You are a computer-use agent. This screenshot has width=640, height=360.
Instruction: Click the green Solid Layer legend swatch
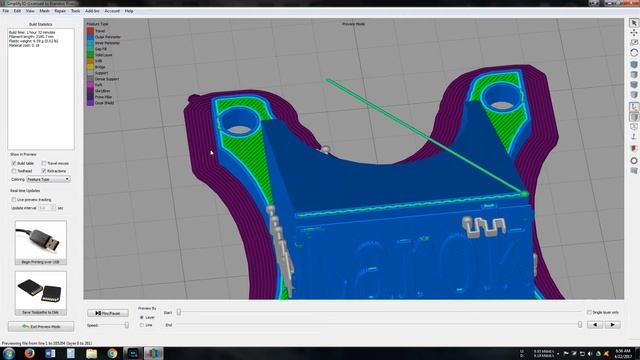90,55
